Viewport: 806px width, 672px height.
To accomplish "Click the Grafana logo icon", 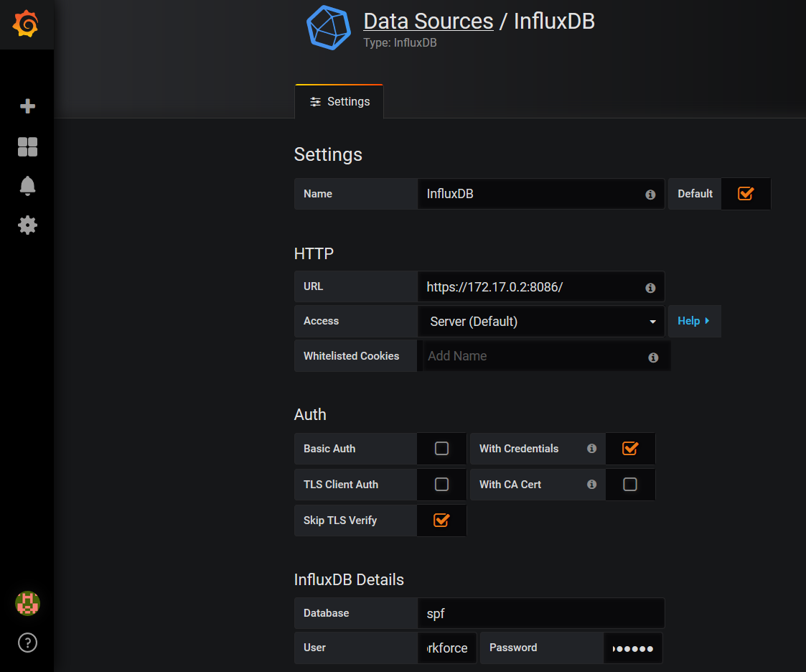I will 27,24.
